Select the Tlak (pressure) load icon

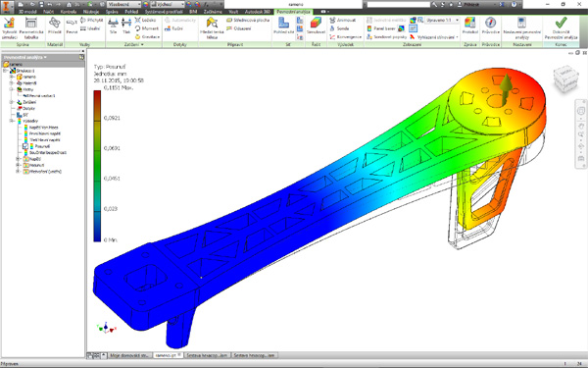click(126, 26)
